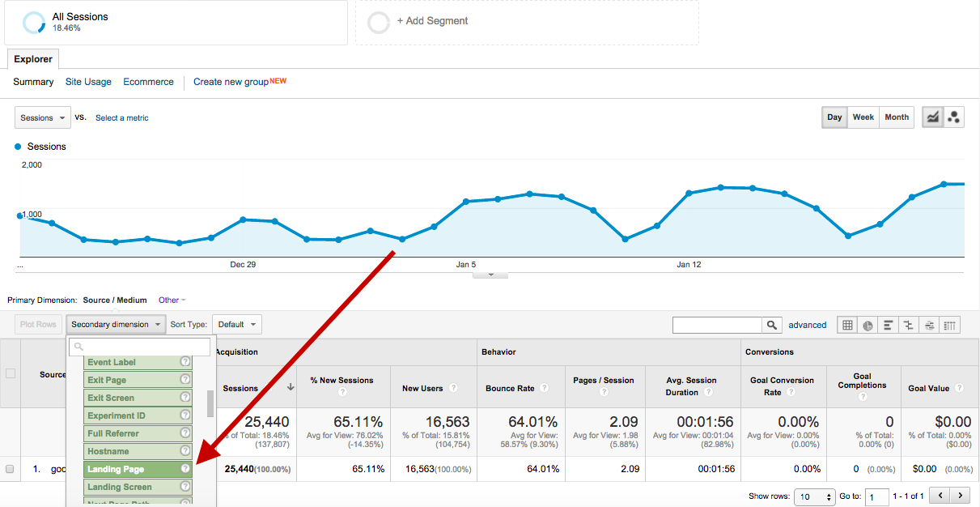Open the Secondary dimension dropdown
This screenshot has height=507, width=980.
tap(115, 324)
